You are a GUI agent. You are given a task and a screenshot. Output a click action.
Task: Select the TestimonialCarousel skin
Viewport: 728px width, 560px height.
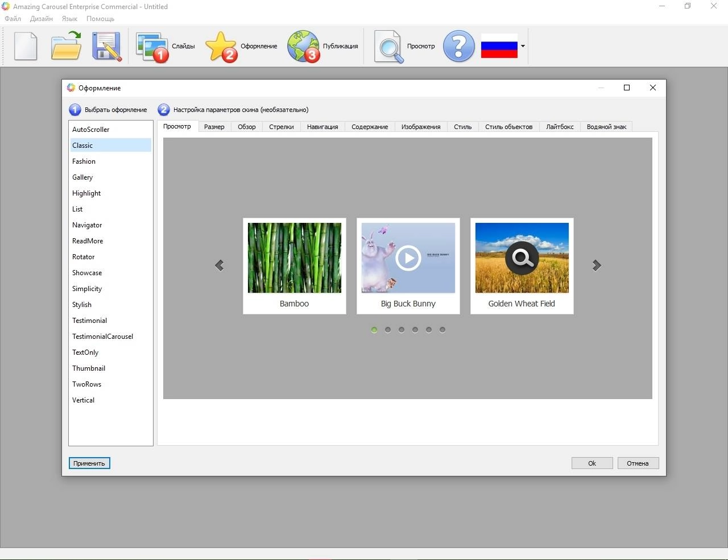pos(111,337)
